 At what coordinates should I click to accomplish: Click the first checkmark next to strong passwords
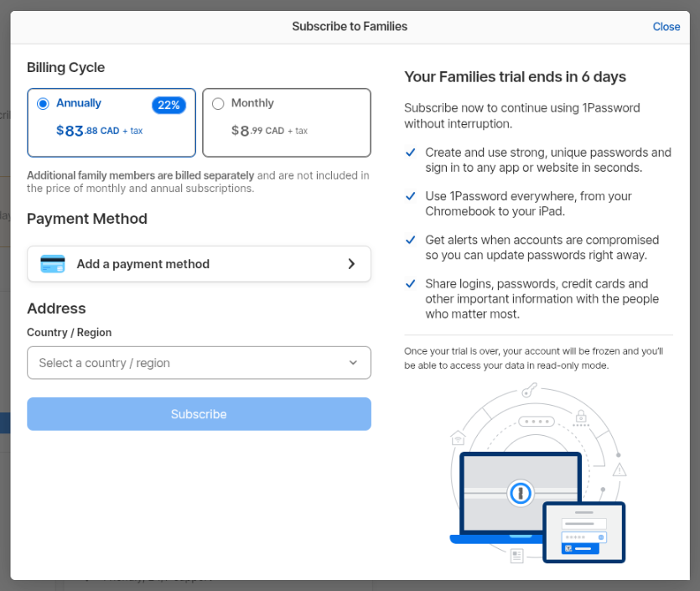pos(410,153)
